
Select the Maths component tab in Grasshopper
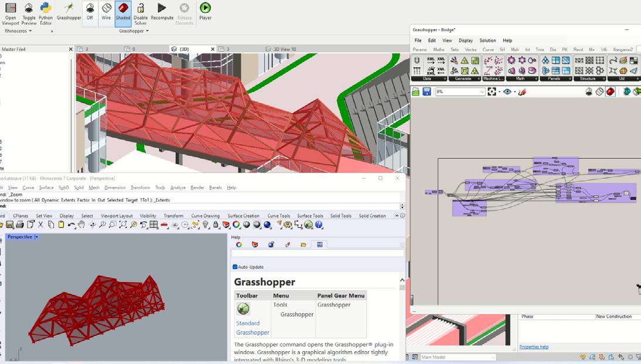[439, 49]
